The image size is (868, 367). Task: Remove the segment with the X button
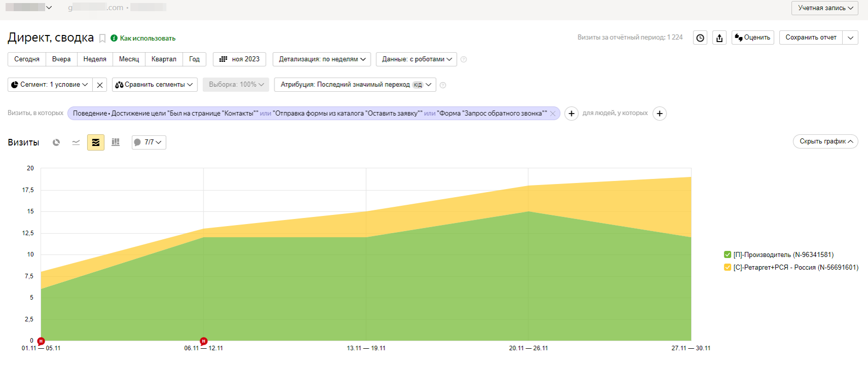pyautogui.click(x=100, y=85)
